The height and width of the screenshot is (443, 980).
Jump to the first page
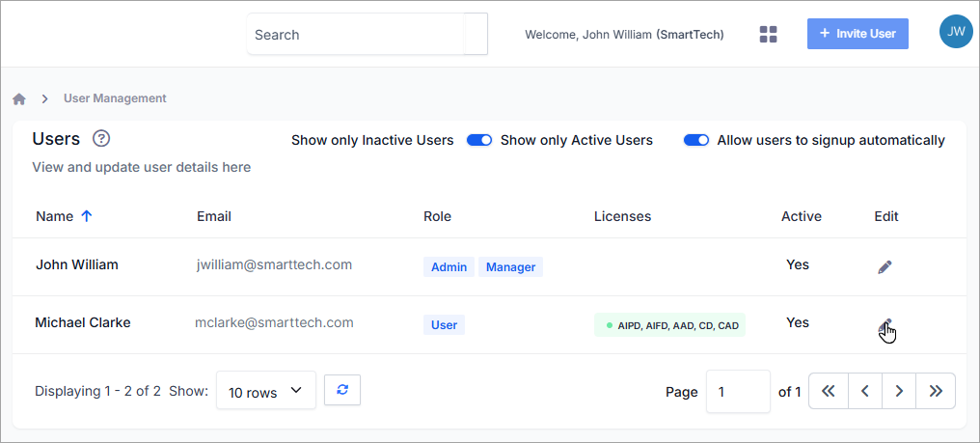click(x=829, y=391)
